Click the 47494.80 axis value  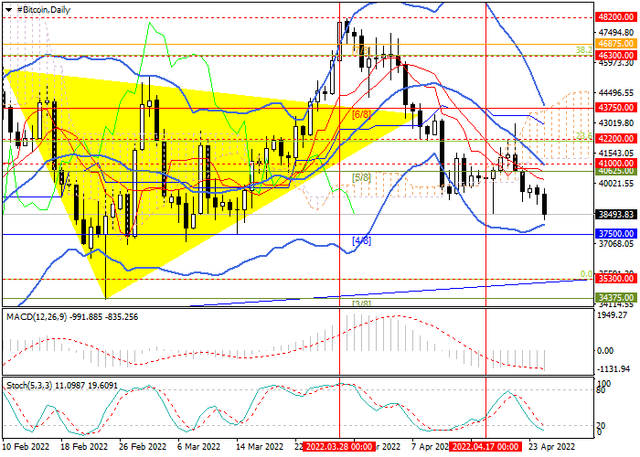616,33
